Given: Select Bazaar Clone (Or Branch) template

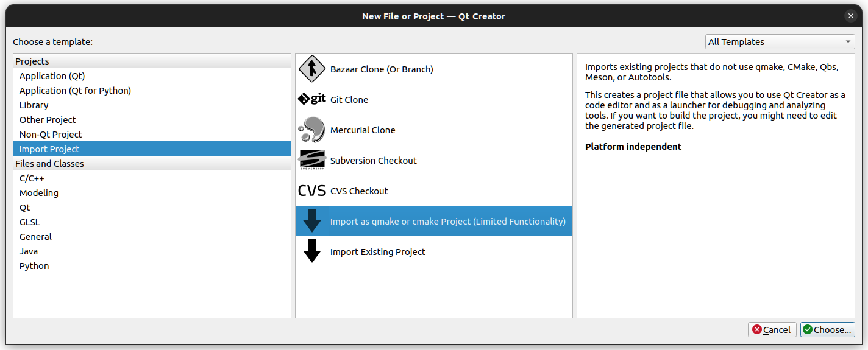Looking at the screenshot, I should (x=434, y=69).
